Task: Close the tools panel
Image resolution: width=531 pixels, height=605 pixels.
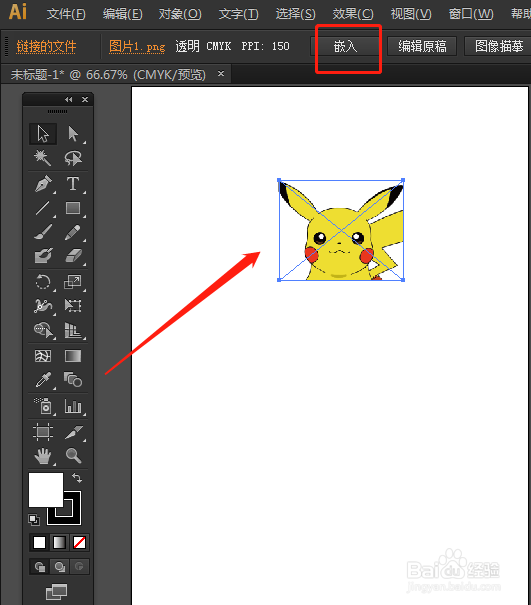Action: click(85, 100)
